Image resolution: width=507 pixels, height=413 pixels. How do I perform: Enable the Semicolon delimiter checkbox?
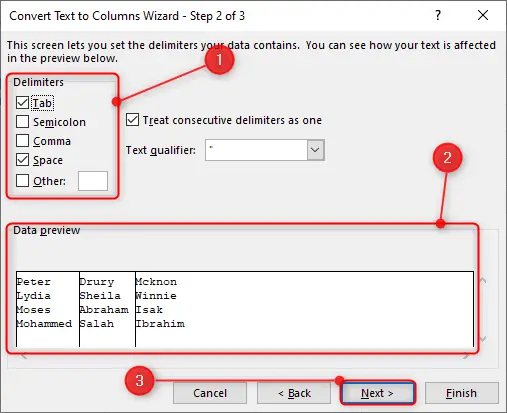coord(22,122)
